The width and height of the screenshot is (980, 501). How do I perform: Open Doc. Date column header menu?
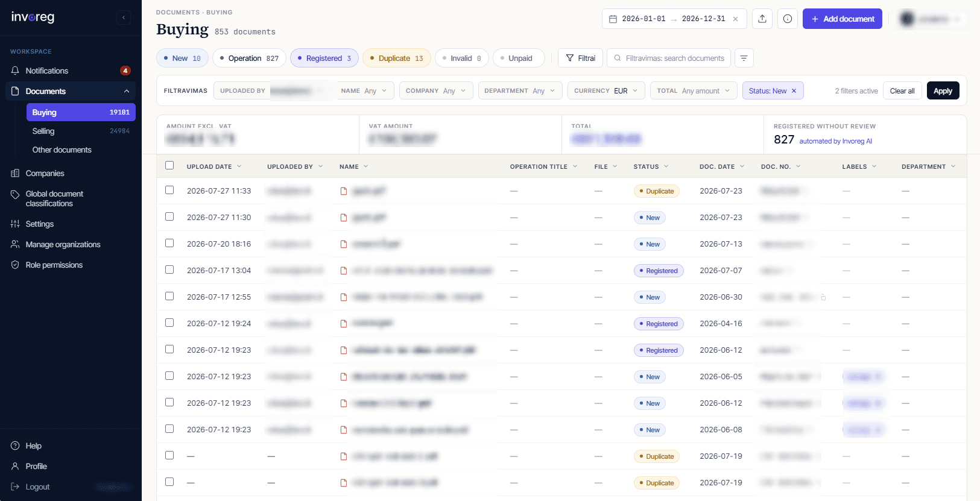(722, 166)
